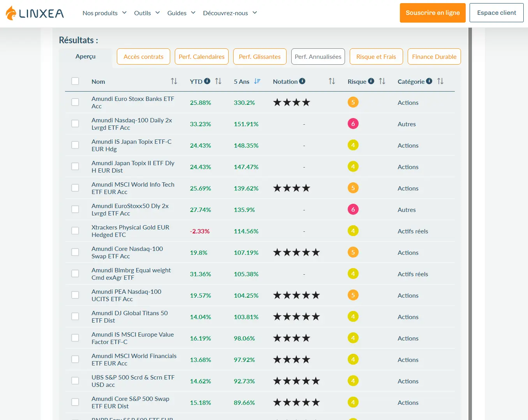Click 5 Ans value 330.2%
The width and height of the screenshot is (528, 420).
click(x=244, y=102)
